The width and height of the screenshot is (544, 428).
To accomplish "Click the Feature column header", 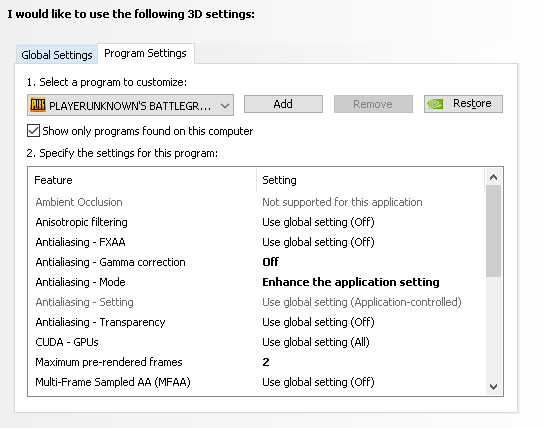I will (142, 180).
